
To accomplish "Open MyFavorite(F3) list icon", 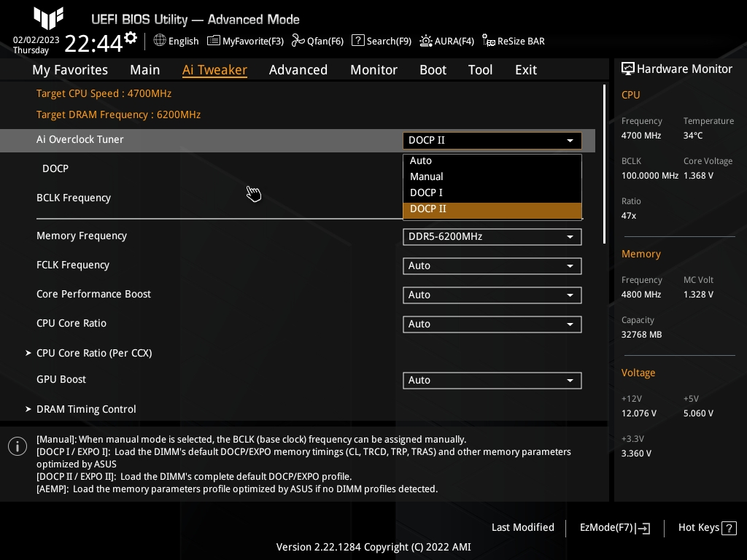I will (x=214, y=41).
